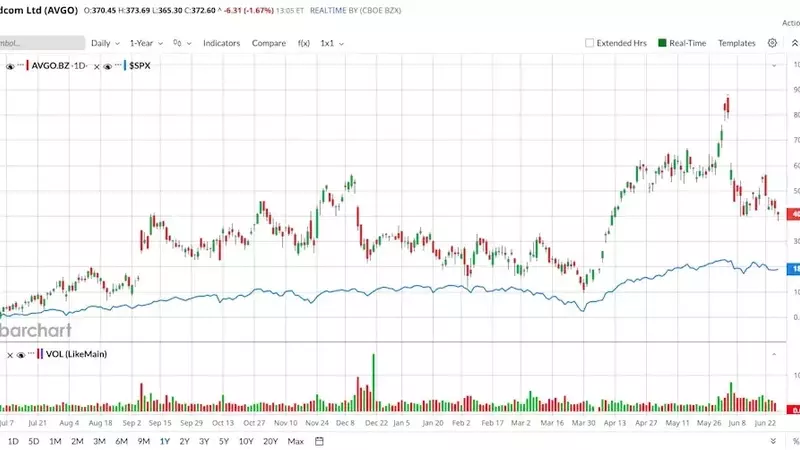This screenshot has width=800, height=450.
Task: Select the 20Y time range
Action: point(270,441)
